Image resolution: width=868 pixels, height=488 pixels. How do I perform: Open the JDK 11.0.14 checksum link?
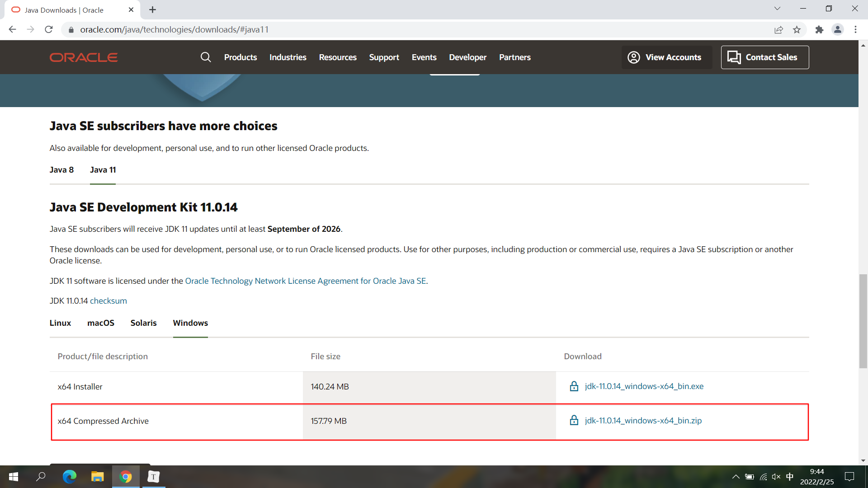coord(108,301)
